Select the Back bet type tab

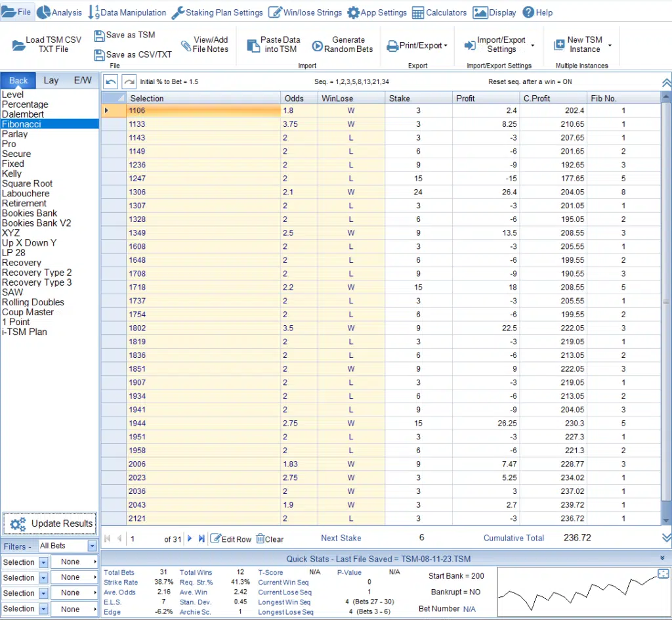[x=18, y=81]
